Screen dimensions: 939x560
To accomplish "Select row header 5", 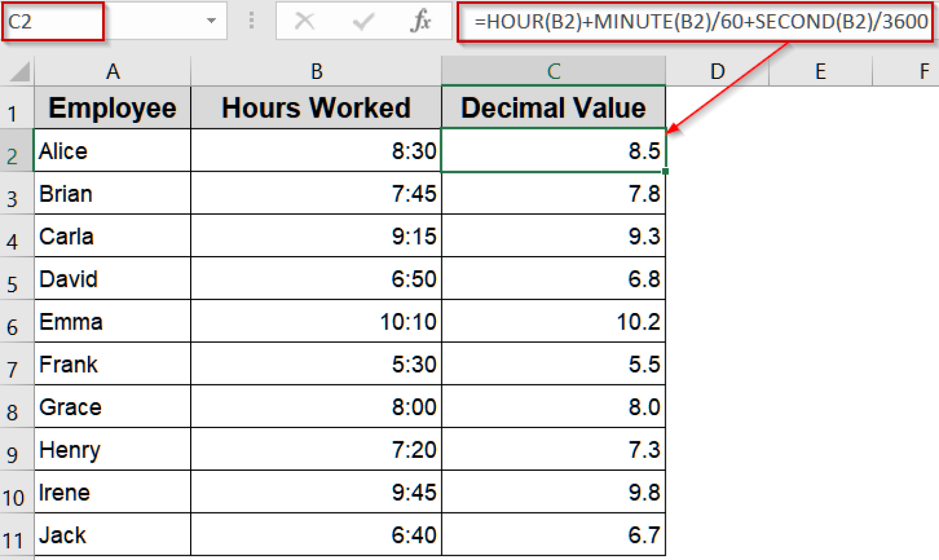I will click(x=15, y=279).
